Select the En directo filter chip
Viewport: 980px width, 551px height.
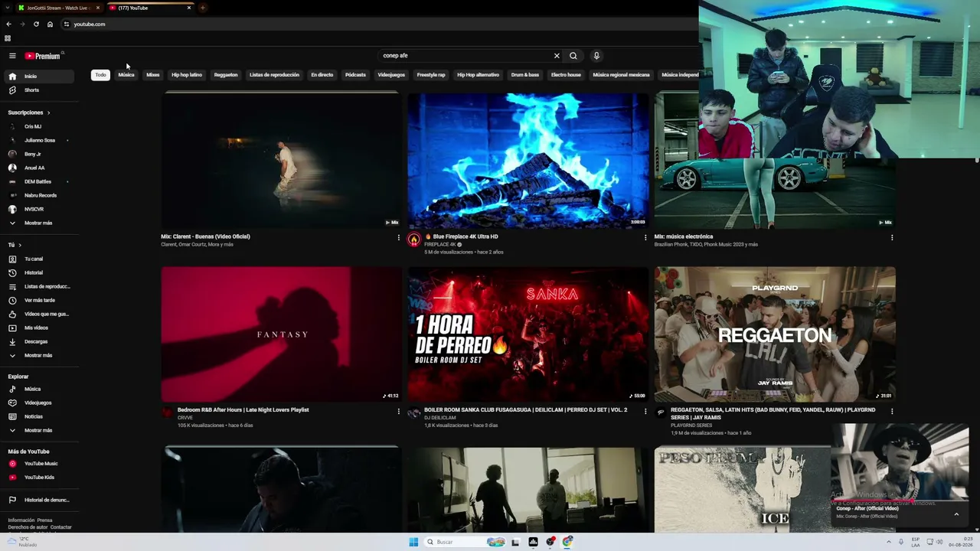click(x=322, y=75)
